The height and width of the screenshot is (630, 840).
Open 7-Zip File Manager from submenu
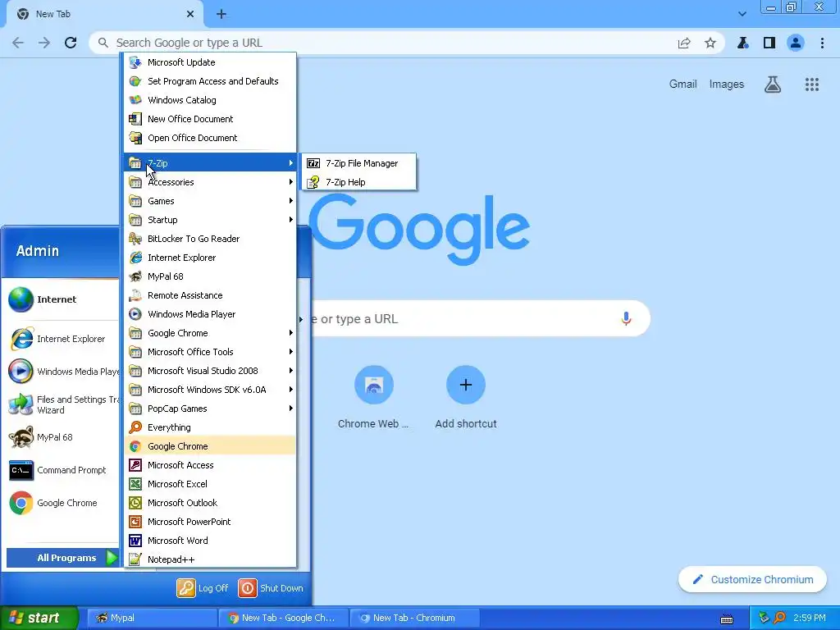coord(359,163)
